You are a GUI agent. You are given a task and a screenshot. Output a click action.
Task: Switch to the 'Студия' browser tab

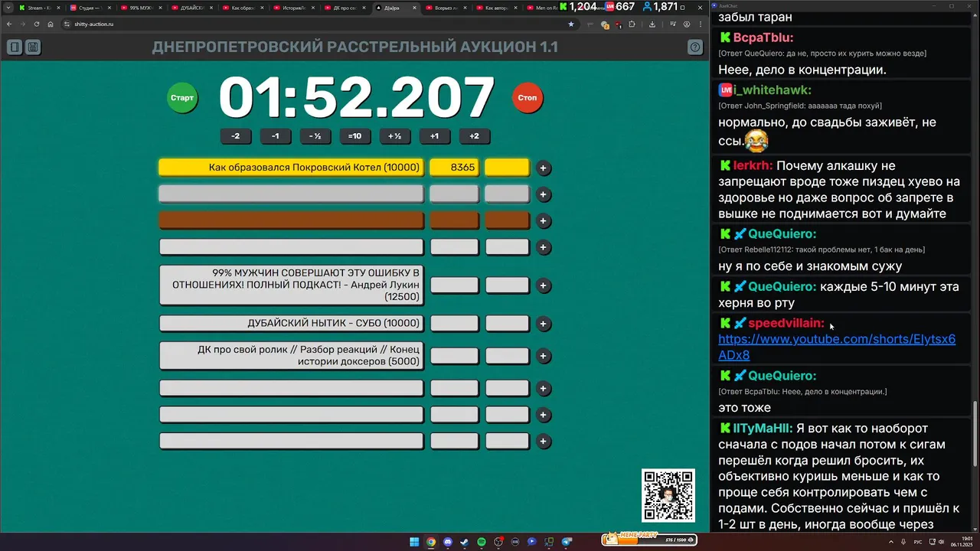pos(90,8)
